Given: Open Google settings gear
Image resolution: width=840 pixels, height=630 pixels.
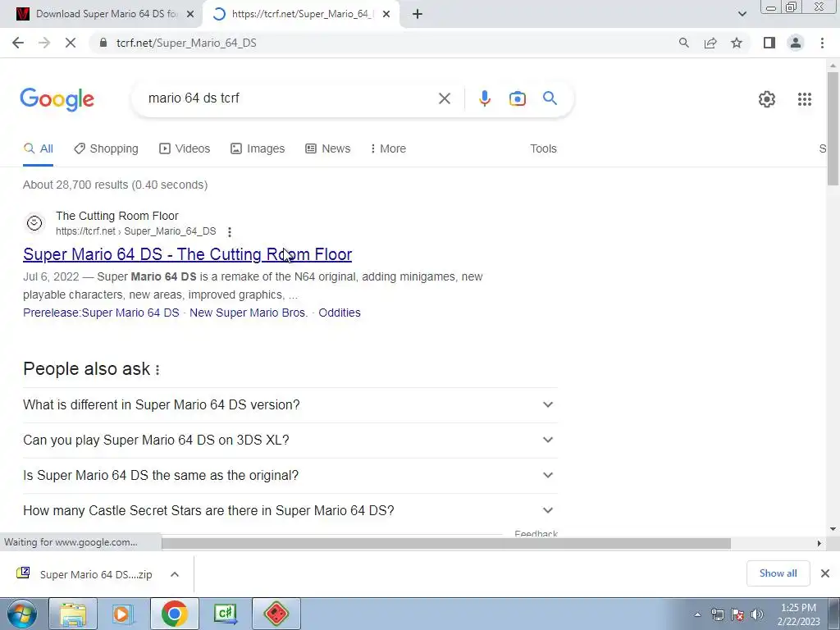Looking at the screenshot, I should click(767, 99).
